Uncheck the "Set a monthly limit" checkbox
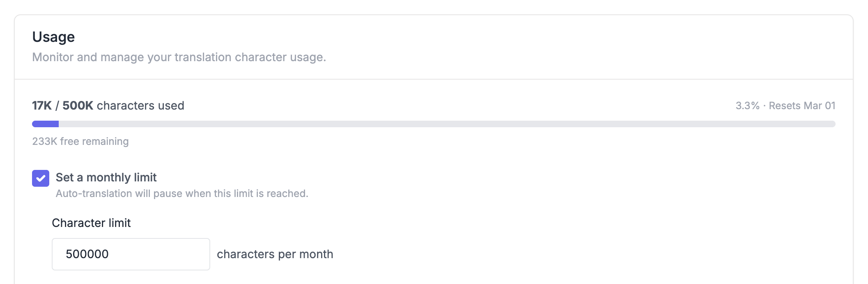The height and width of the screenshot is (284, 868). point(41,179)
